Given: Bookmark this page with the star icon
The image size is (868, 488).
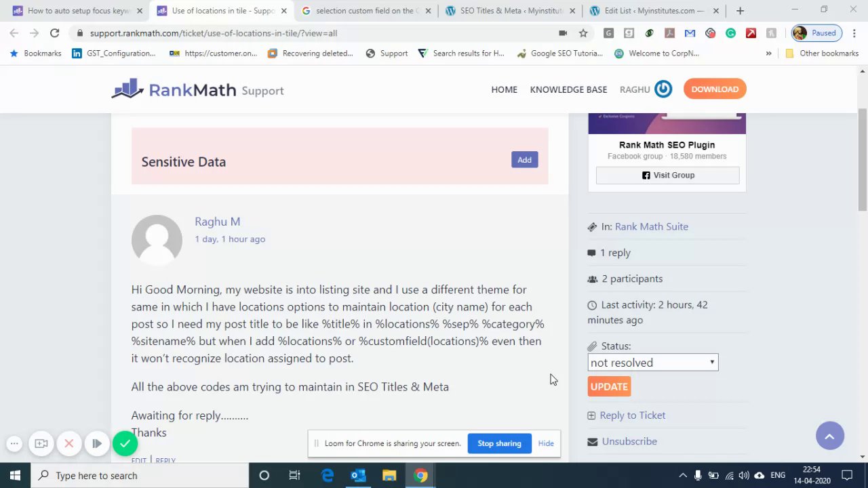Looking at the screenshot, I should point(583,33).
